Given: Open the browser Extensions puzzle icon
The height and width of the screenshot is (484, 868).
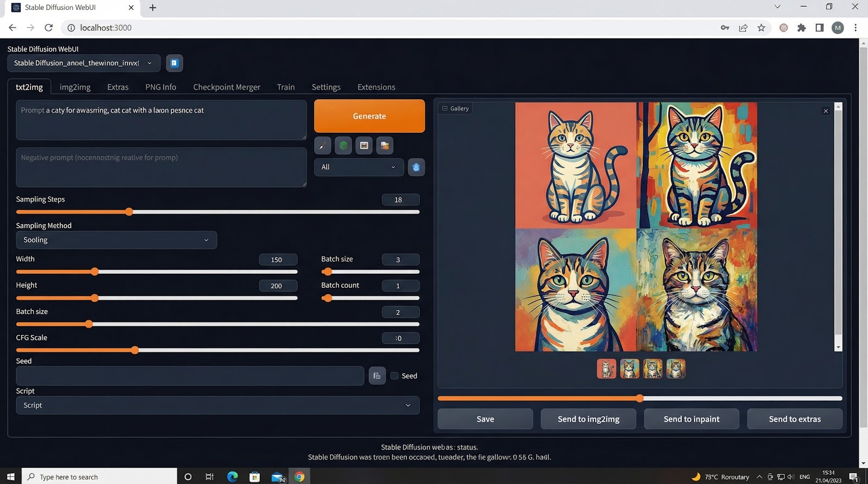Looking at the screenshot, I should (801, 28).
